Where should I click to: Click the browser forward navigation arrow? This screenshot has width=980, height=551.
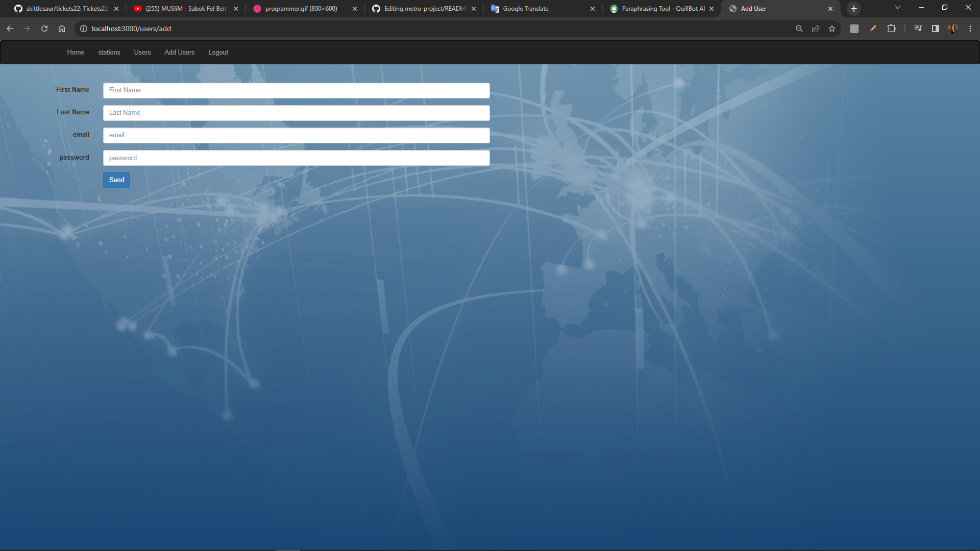27,29
